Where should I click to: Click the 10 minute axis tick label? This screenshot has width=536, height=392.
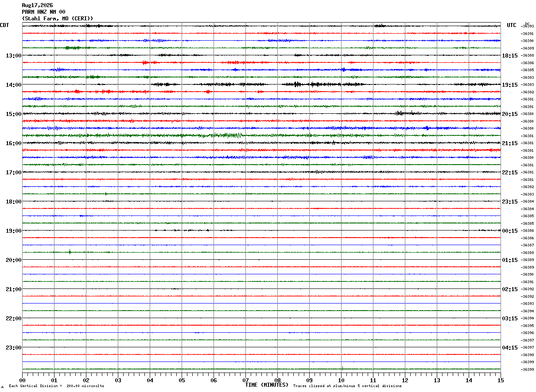(x=341, y=380)
